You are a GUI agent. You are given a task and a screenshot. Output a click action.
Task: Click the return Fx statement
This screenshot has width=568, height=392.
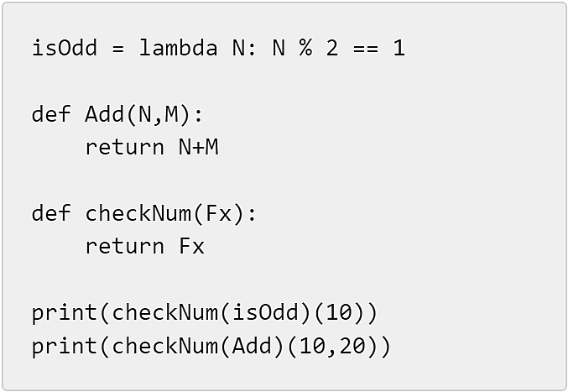coord(145,246)
